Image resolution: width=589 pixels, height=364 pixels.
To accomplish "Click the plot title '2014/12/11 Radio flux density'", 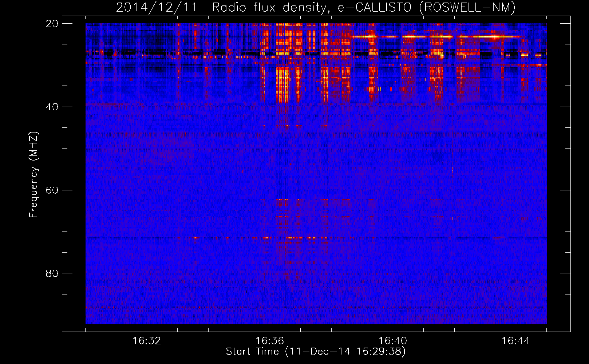I will tap(316, 7).
